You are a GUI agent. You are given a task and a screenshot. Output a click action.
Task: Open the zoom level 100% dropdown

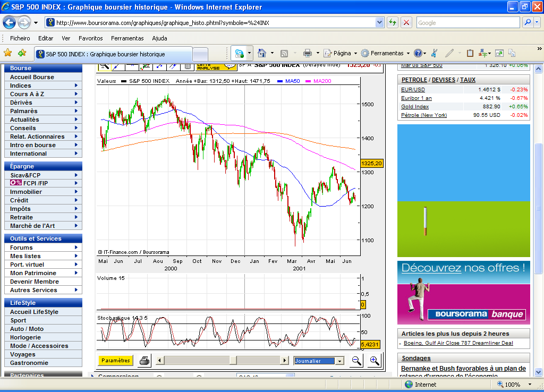click(x=530, y=385)
